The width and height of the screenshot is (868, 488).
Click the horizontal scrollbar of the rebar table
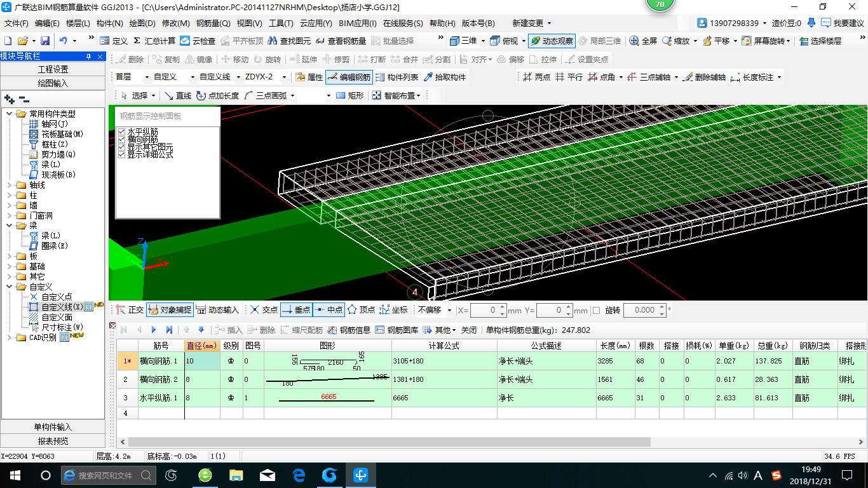[x=390, y=442]
